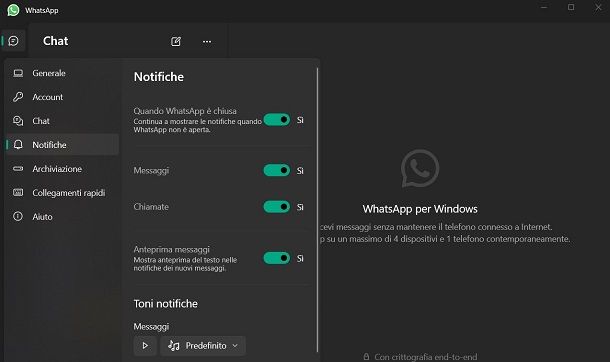Open the Collegamenti rapidi section

[63, 192]
